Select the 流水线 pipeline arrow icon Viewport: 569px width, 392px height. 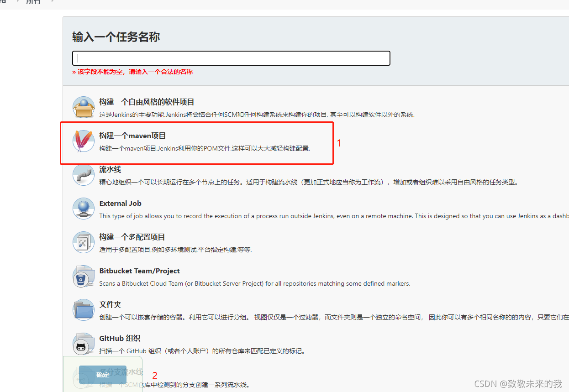pos(83,174)
